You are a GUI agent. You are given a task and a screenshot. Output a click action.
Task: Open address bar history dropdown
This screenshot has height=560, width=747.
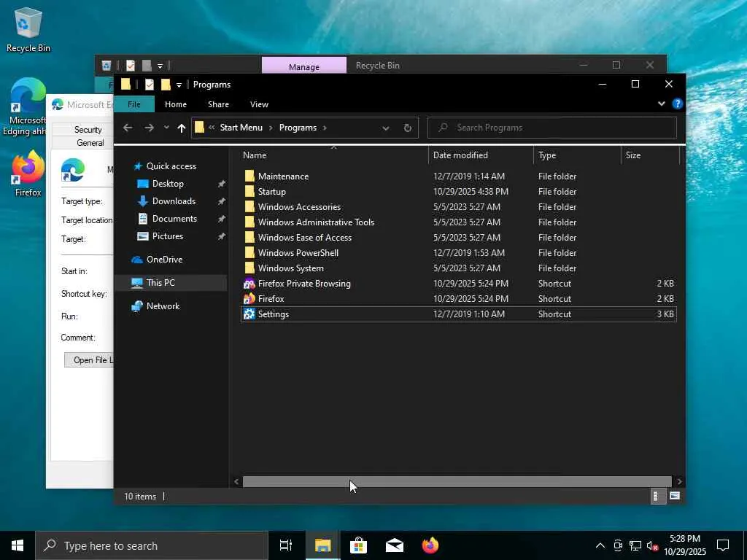pyautogui.click(x=386, y=128)
